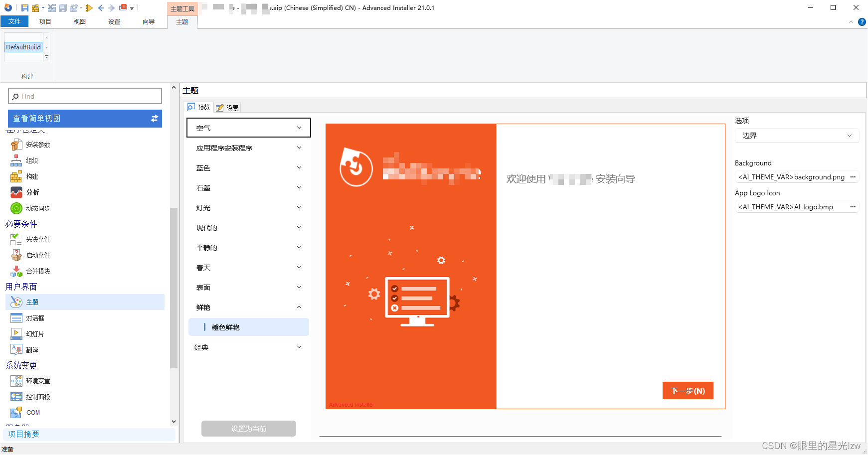Open the COM settings page
868x455 pixels.
coord(32,412)
